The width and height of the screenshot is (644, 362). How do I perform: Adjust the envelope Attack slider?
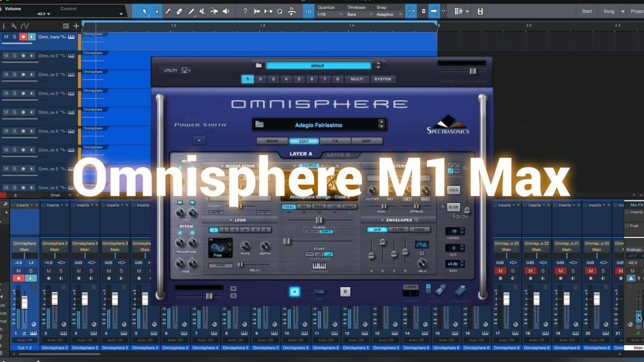[x=371, y=256]
